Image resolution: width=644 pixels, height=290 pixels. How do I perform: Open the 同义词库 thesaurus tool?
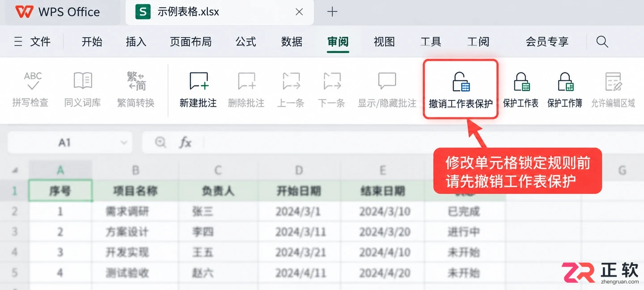[83, 90]
